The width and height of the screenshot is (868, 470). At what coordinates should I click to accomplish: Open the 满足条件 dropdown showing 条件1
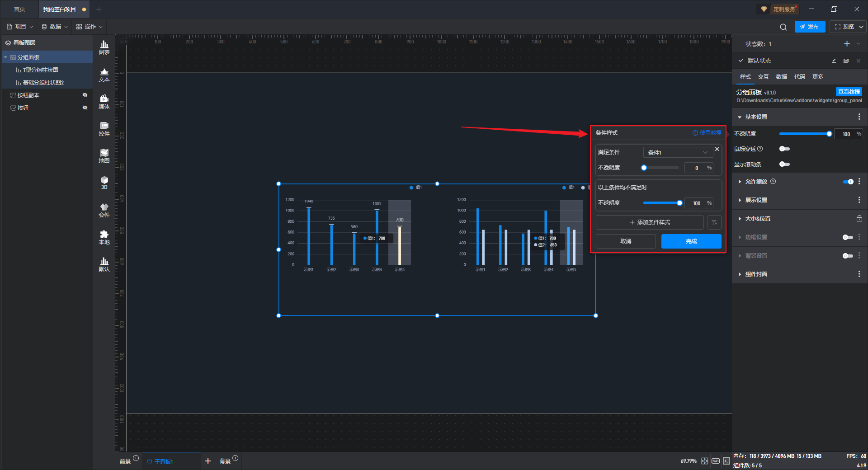(677, 153)
